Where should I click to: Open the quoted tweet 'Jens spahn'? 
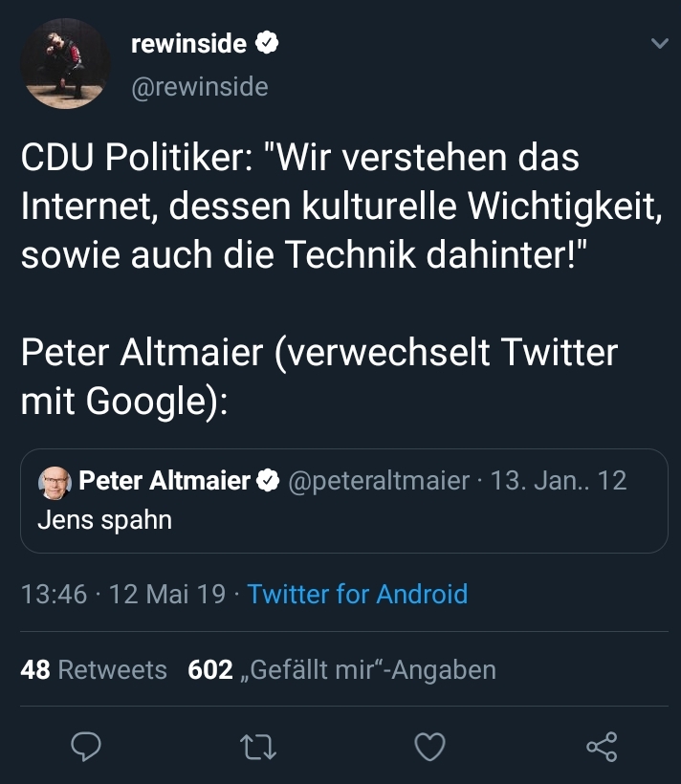(x=105, y=521)
